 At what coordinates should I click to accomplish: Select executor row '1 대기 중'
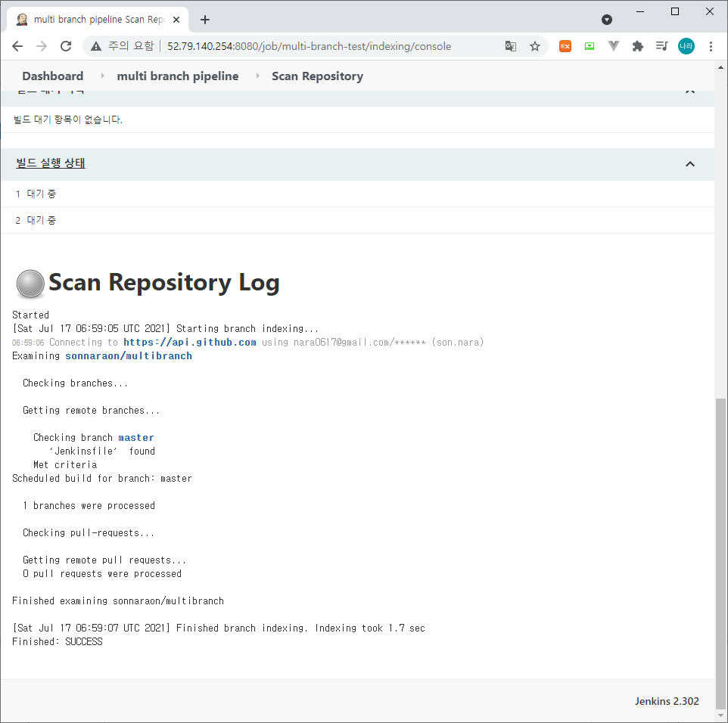tap(357, 194)
